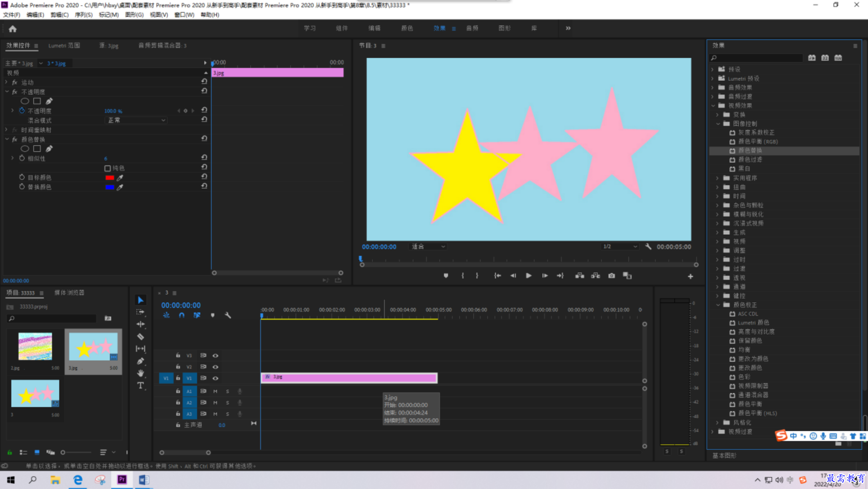Expand the Presets folder in Effects
Screen dimensions: 868x489
[x=713, y=69]
